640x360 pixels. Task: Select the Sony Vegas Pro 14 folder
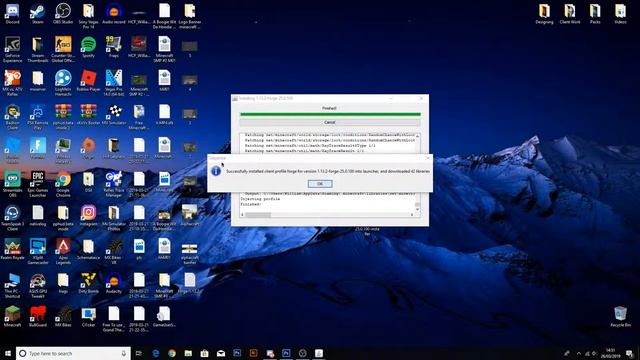(88, 16)
